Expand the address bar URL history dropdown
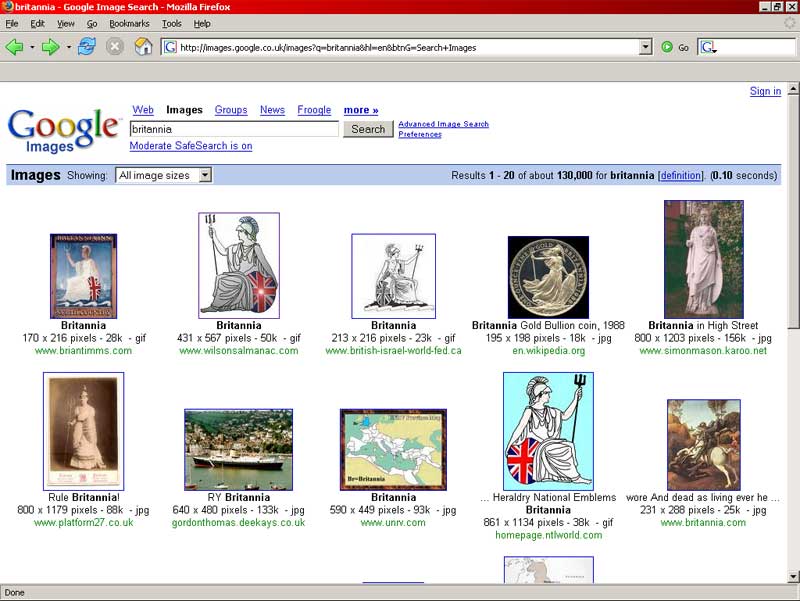800x601 pixels. (x=645, y=47)
